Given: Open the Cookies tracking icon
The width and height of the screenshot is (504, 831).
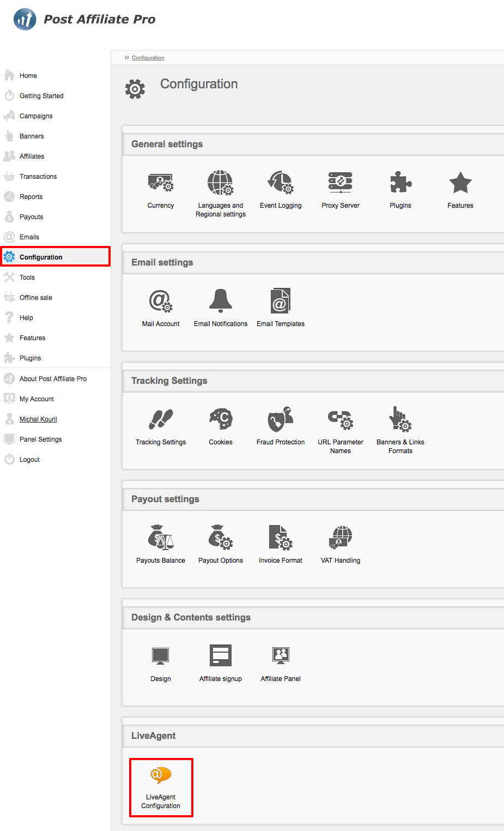Looking at the screenshot, I should (221, 420).
